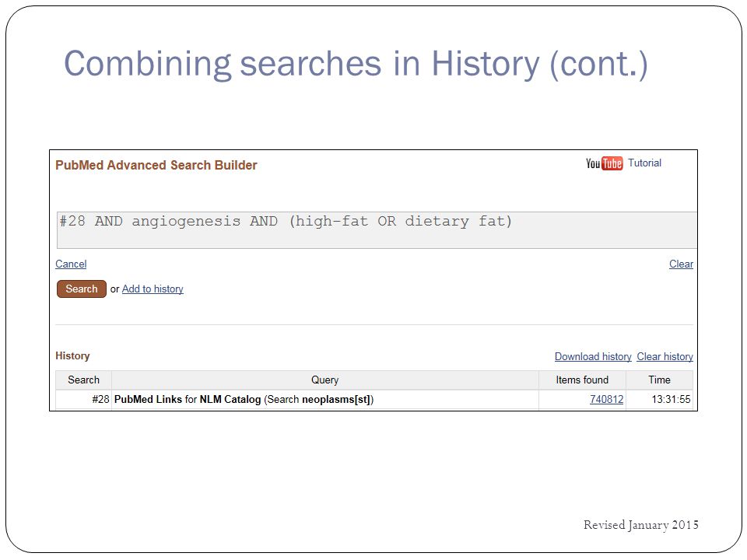Screen dimensions: 747x560
Task: Select search number #28 in History table
Action: click(100, 400)
